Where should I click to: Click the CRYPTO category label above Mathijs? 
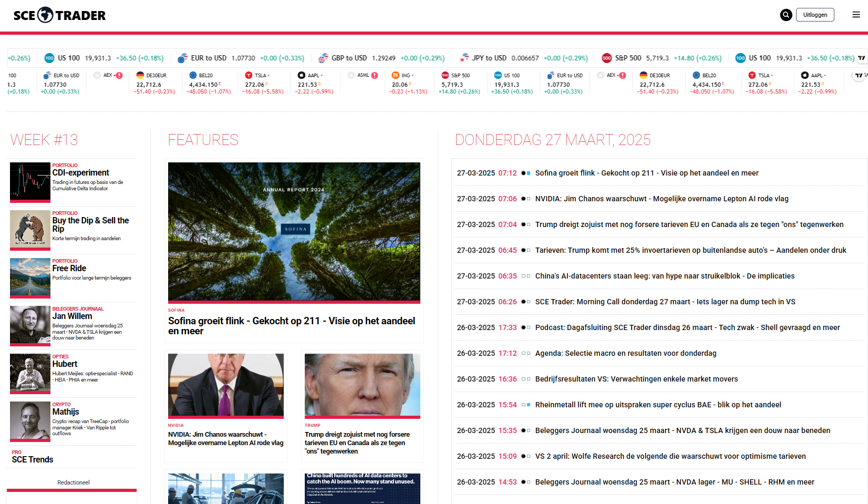[61, 405]
